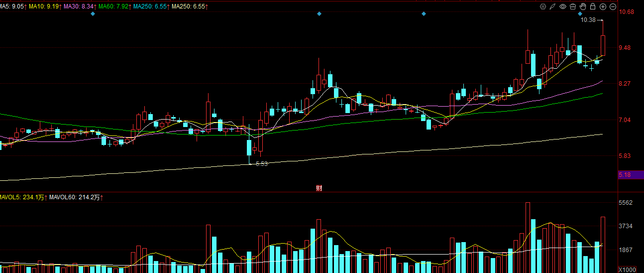Viewport: 644px width, 273px height.
Task: Select the yellow MA10: 9.19 indicator label
Action: point(45,6)
